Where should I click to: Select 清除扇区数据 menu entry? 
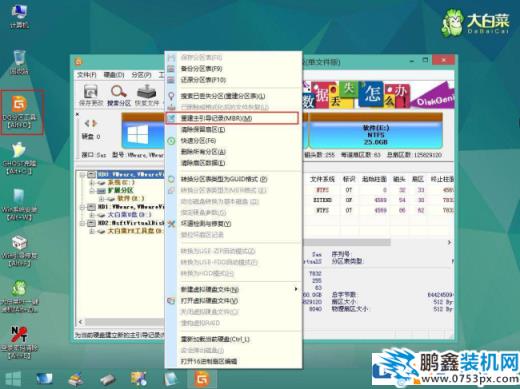[x=233, y=163]
